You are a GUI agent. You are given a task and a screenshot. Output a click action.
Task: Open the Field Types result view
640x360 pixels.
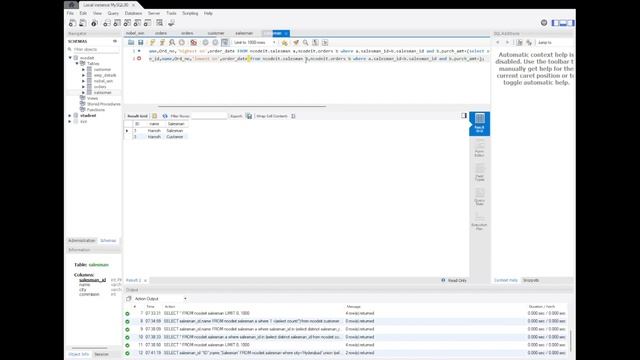tap(480, 173)
